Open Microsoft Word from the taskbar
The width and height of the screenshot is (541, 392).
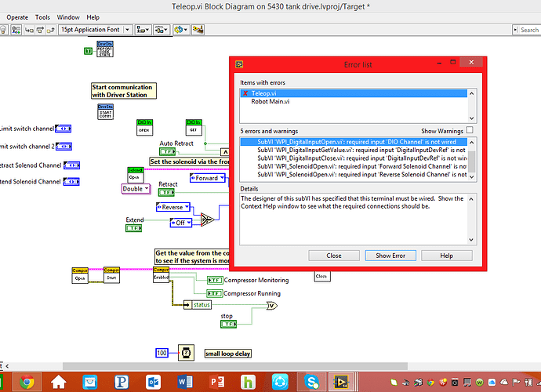(x=185, y=382)
